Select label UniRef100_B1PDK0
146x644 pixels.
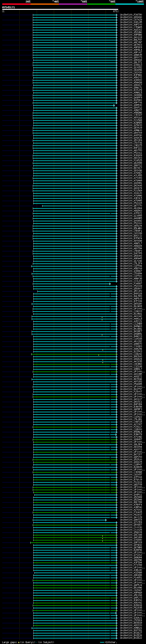pos(131,100)
